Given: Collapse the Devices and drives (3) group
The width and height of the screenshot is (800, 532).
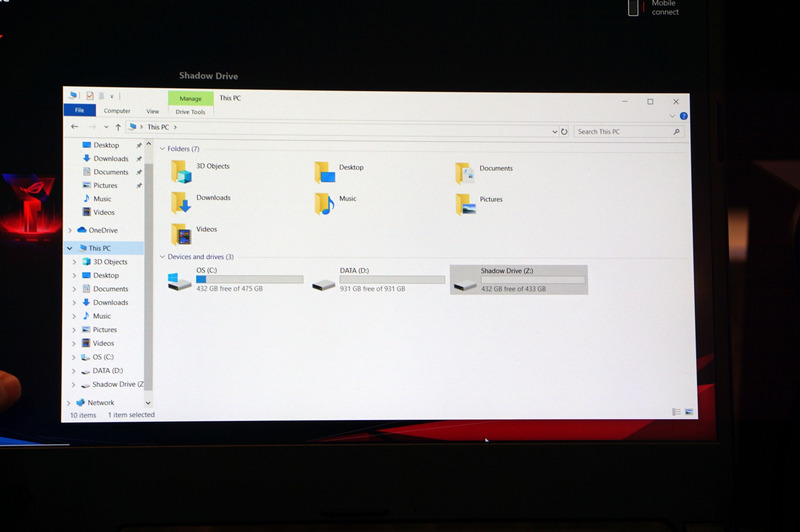Looking at the screenshot, I should 163,257.
